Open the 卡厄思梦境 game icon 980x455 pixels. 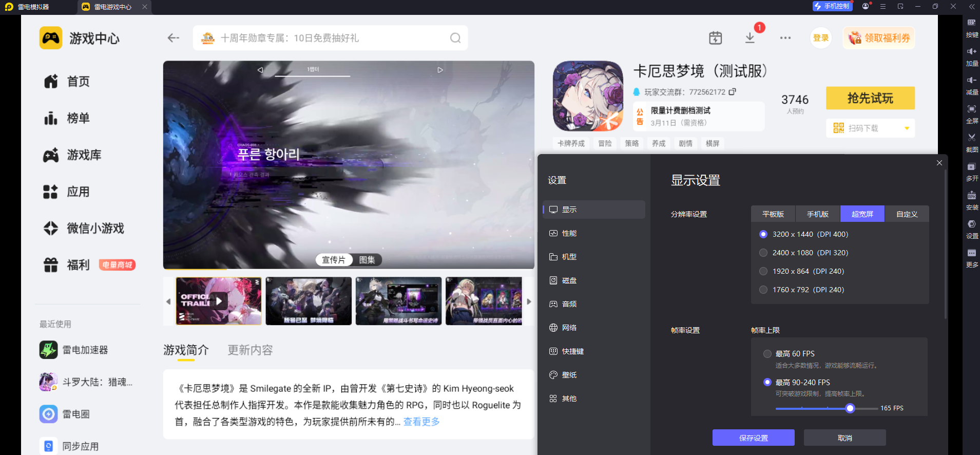588,96
